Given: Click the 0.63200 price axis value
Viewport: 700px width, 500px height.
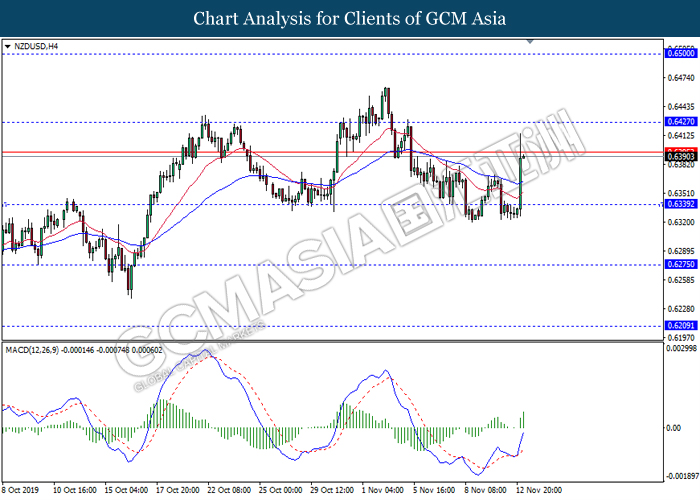Looking at the screenshot, I should point(681,222).
